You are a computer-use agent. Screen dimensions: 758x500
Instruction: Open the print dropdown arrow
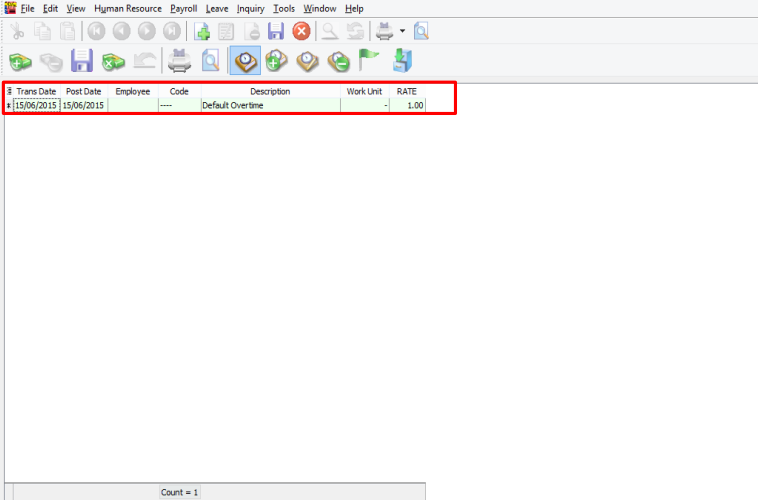(x=402, y=31)
